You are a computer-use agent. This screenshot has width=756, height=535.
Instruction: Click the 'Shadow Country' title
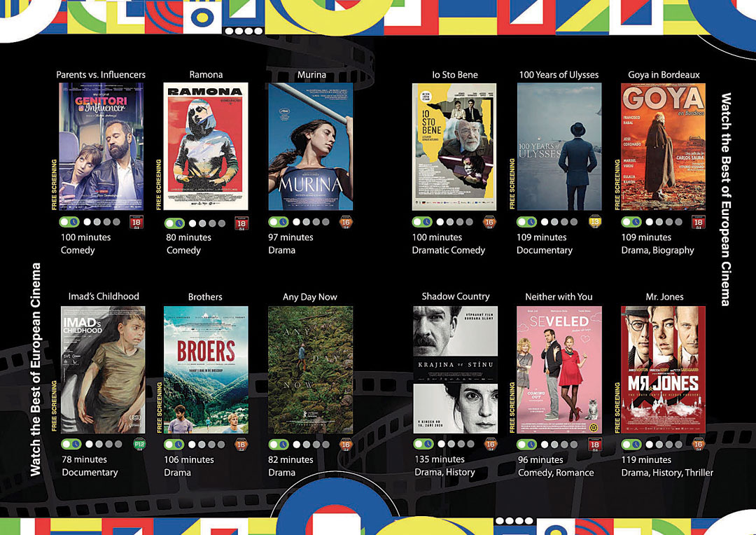click(456, 296)
